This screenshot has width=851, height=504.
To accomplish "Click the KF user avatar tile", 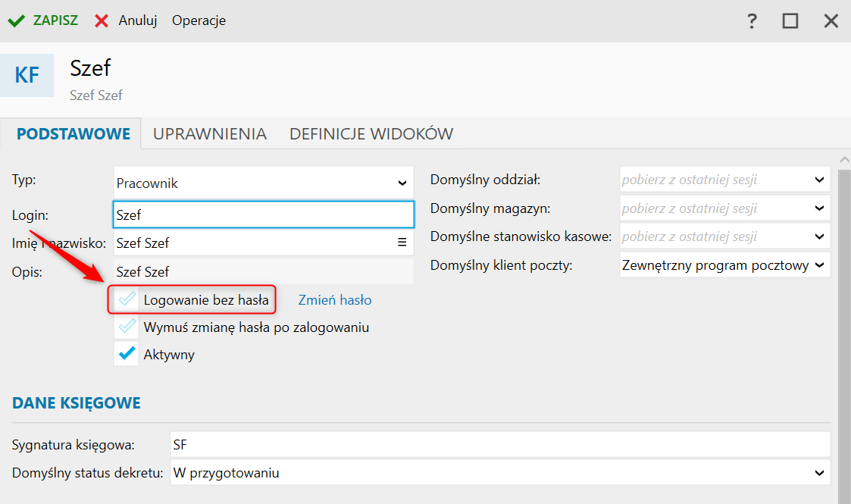I will point(27,75).
